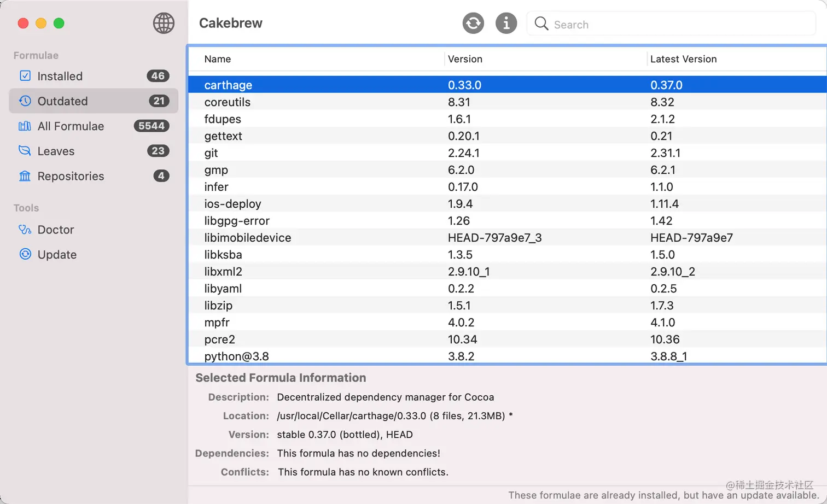Image resolution: width=827 pixels, height=504 pixels.
Task: Select the Outdated sidebar item
Action: pyautogui.click(x=94, y=101)
